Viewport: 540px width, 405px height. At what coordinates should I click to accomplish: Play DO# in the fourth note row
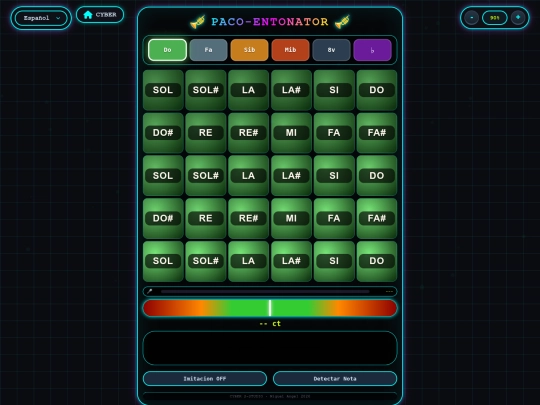[163, 218]
